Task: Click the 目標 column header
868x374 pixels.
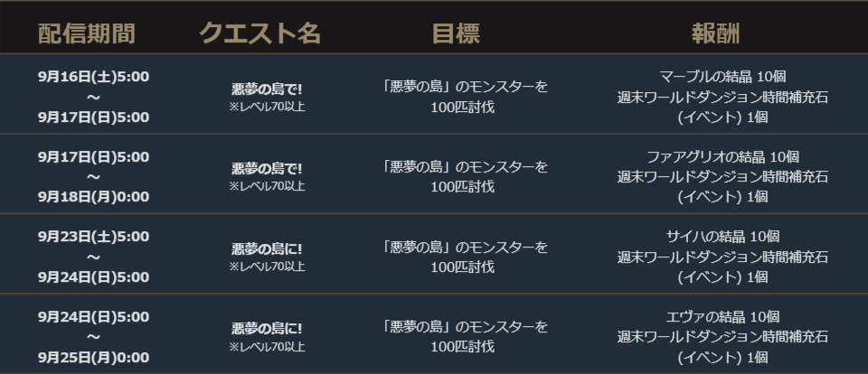Action: click(x=456, y=33)
